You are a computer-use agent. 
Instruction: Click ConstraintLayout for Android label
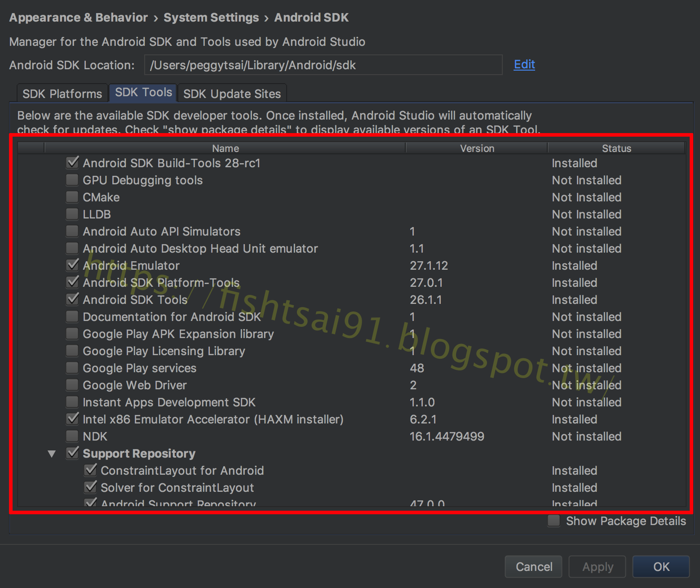point(182,471)
